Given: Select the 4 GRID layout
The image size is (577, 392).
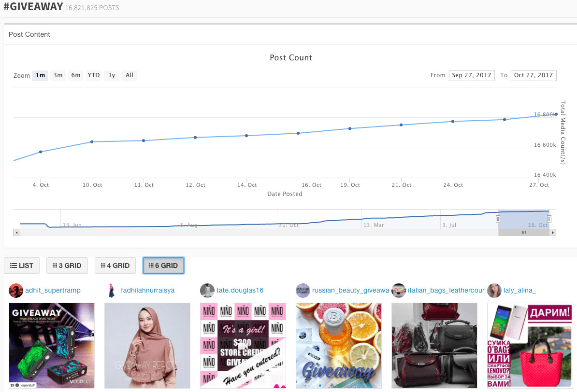Looking at the screenshot, I should click(x=115, y=266).
